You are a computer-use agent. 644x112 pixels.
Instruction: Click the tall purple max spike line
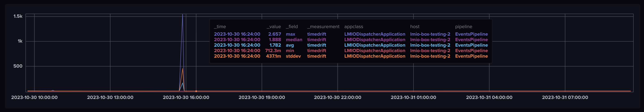click(x=182, y=50)
